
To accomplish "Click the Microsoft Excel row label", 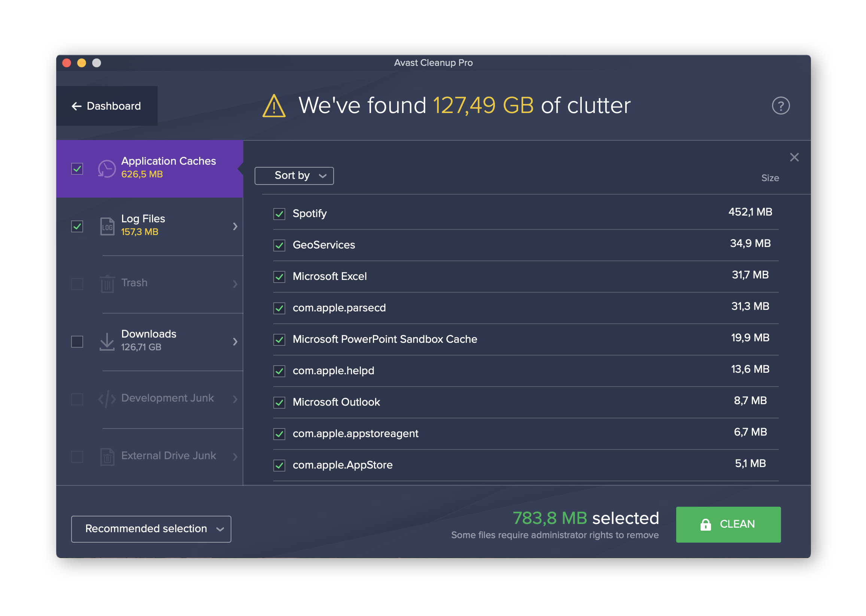I will 329,276.
